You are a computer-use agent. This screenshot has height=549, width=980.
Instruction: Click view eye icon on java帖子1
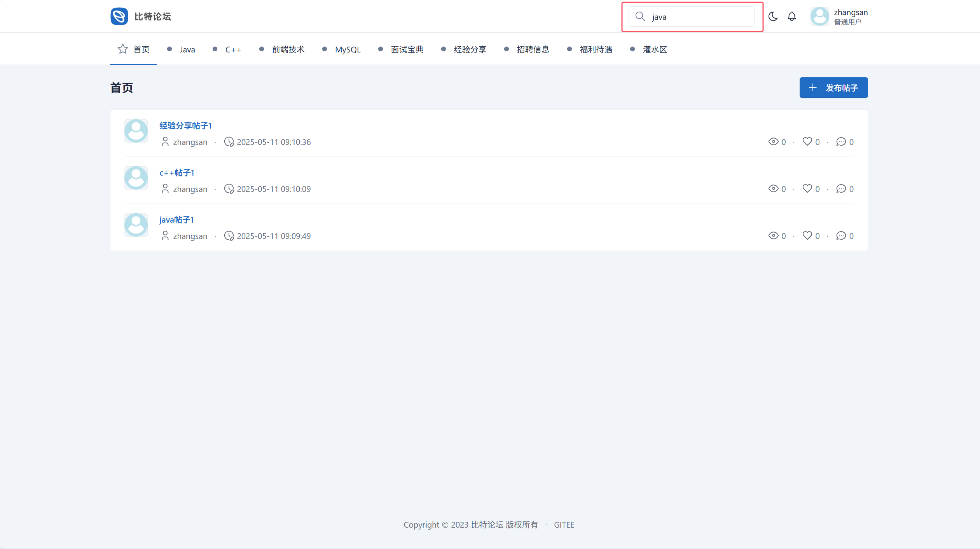click(773, 235)
